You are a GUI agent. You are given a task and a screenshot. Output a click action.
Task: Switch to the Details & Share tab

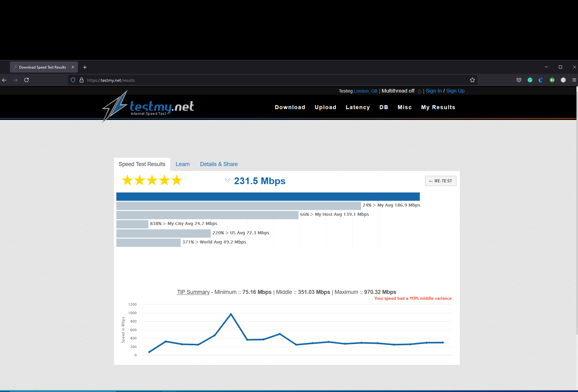pyautogui.click(x=219, y=164)
